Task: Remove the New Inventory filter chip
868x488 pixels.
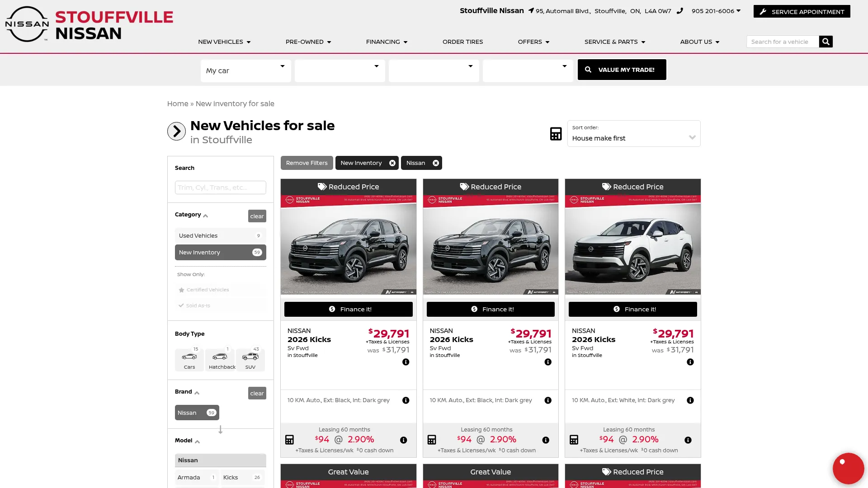Action: (x=392, y=163)
